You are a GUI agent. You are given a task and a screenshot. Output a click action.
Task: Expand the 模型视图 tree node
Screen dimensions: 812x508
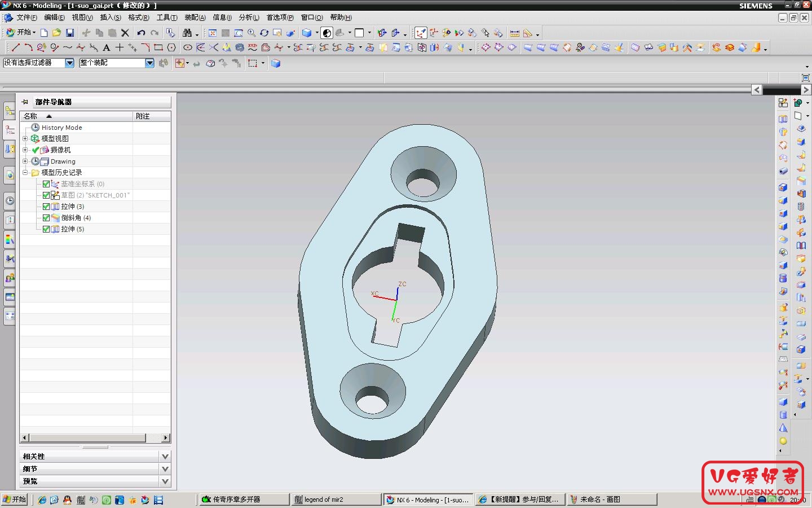(x=25, y=139)
